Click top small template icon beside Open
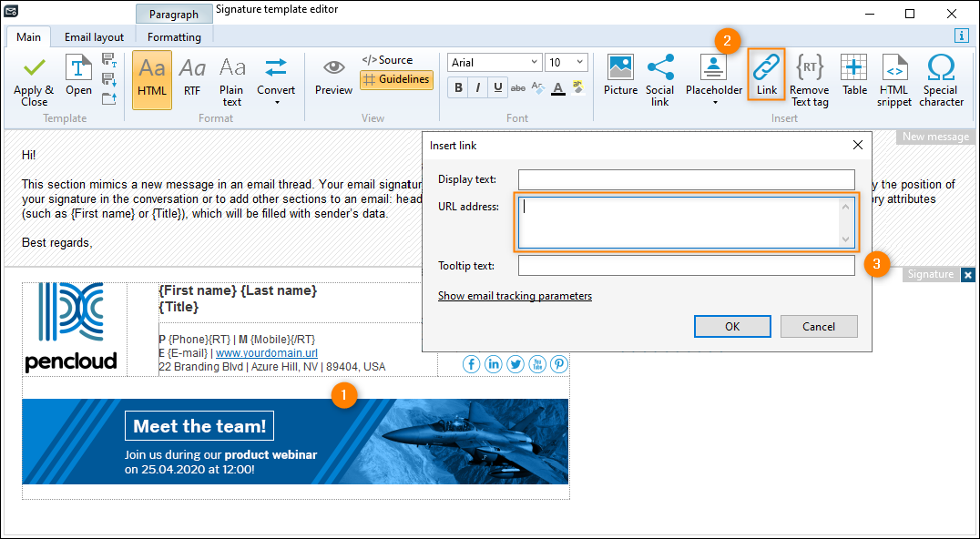Screen dimensions: 980x539 click(109, 60)
